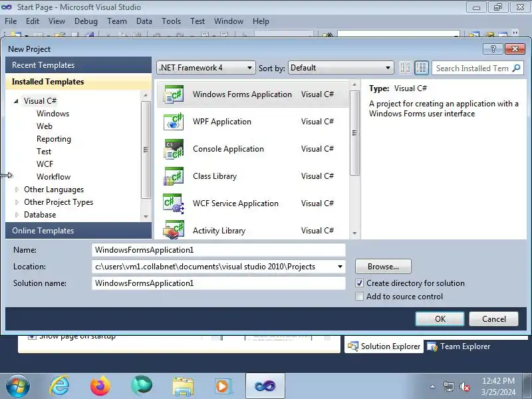The image size is (532, 399).
Task: Toggle Create directory for solution checkbox
Action: pyautogui.click(x=359, y=283)
